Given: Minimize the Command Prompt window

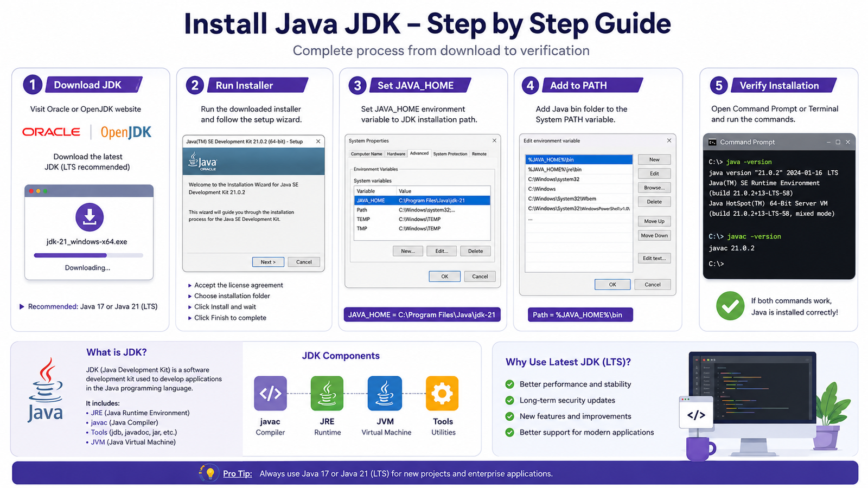Looking at the screenshot, I should (828, 142).
